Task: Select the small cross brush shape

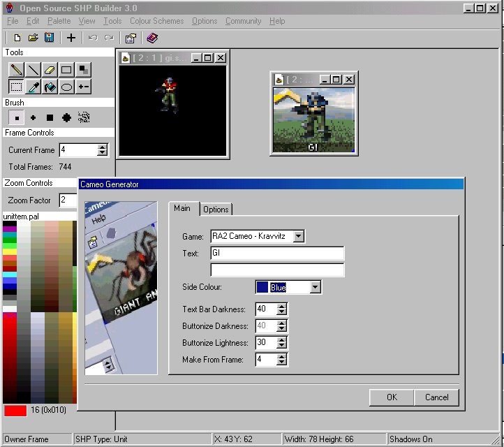Action: pyautogui.click(x=33, y=117)
